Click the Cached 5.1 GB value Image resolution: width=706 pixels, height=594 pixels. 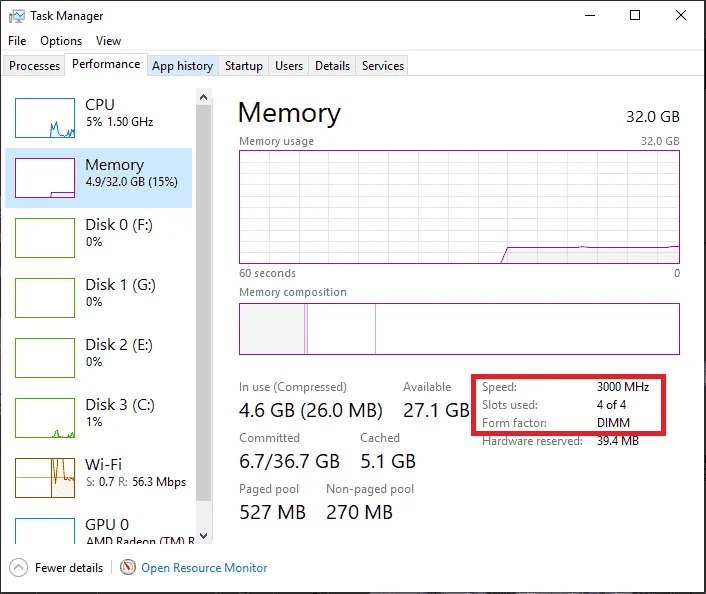(388, 461)
